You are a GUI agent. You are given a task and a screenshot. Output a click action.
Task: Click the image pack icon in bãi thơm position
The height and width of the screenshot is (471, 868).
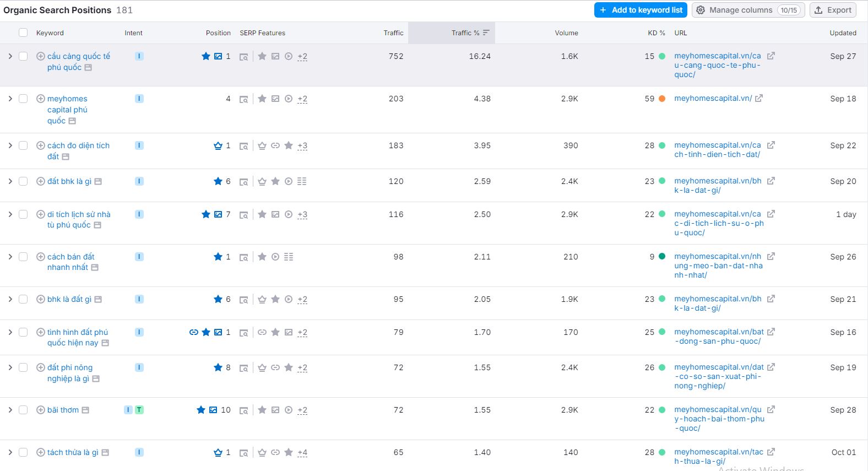(213, 410)
